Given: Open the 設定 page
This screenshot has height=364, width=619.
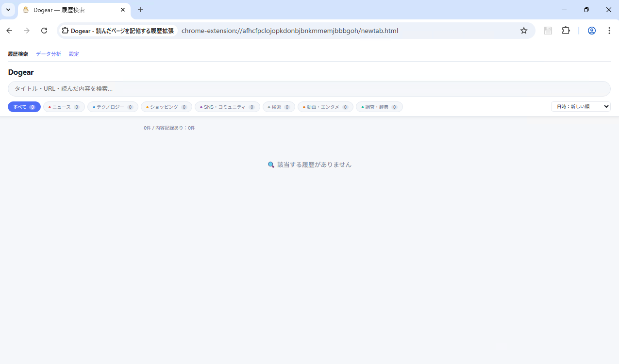Looking at the screenshot, I should (74, 54).
